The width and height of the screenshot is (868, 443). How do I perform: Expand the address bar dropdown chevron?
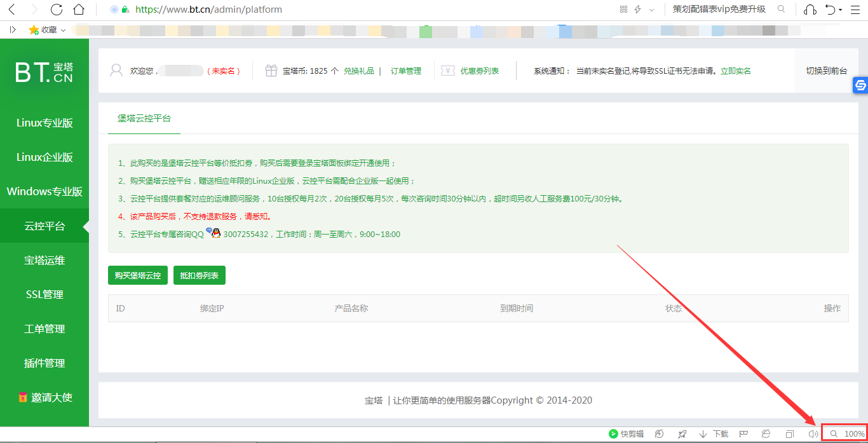point(651,10)
